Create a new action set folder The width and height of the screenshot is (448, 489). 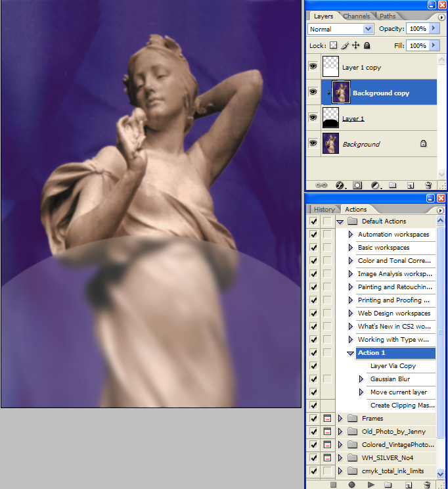point(388,484)
